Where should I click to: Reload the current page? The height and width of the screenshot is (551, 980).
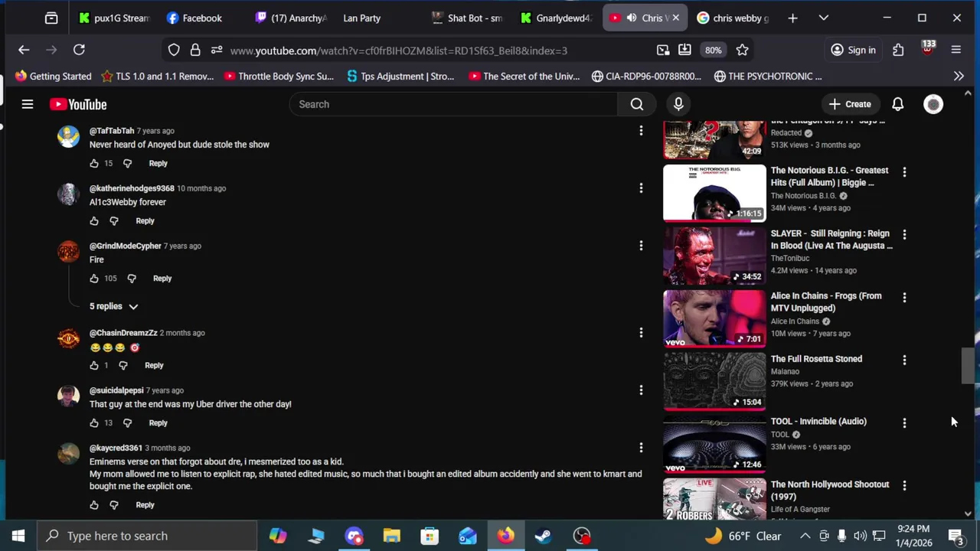79,50
